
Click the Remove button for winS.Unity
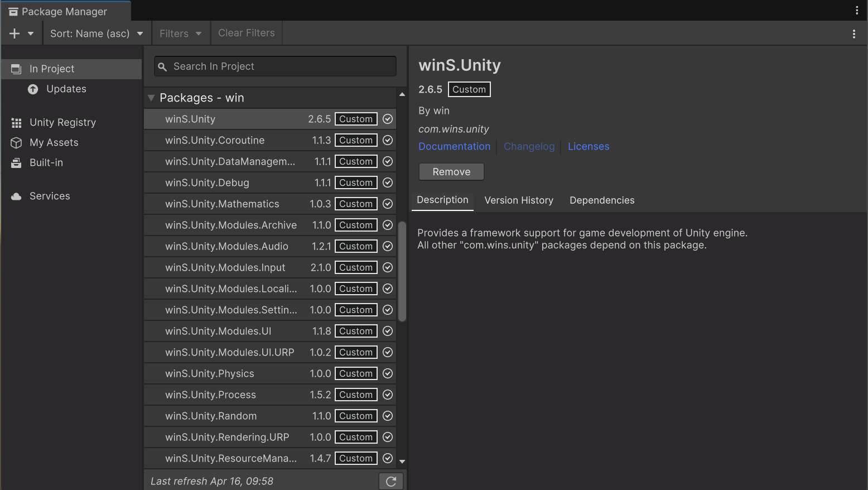451,171
